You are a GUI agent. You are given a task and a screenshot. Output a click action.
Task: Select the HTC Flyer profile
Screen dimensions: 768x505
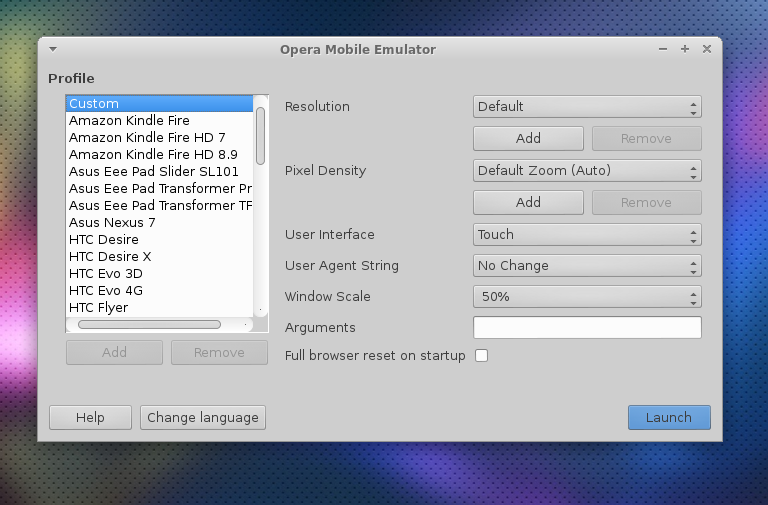point(160,308)
